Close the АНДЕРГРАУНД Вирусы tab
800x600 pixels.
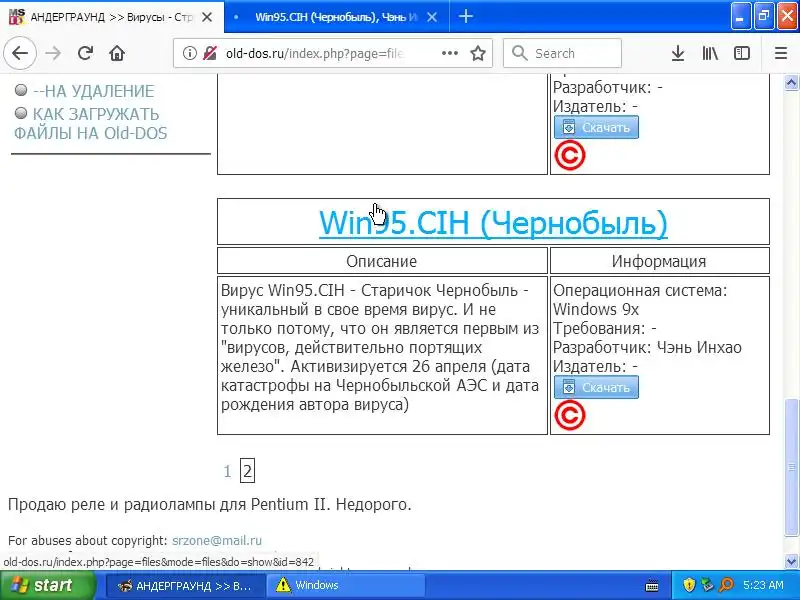pyautogui.click(x=207, y=17)
